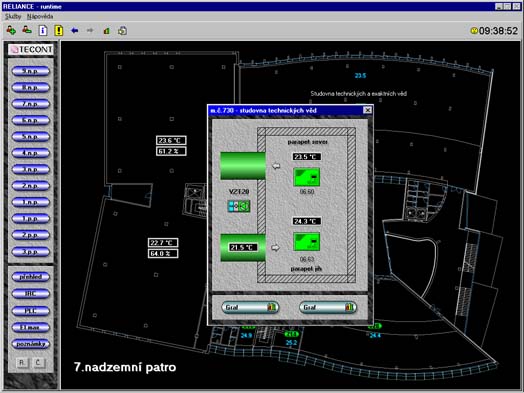
Task: Click the left Graf button in dialog
Action: tap(250, 307)
